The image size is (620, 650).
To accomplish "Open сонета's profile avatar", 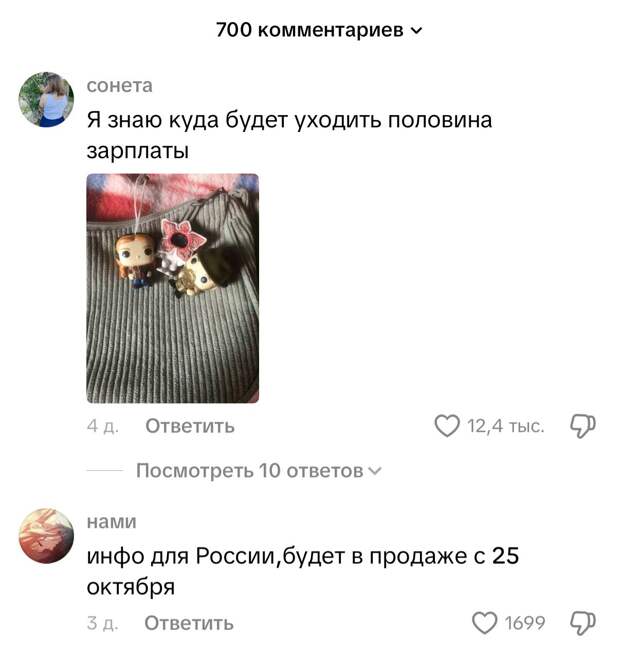I will point(46,99).
